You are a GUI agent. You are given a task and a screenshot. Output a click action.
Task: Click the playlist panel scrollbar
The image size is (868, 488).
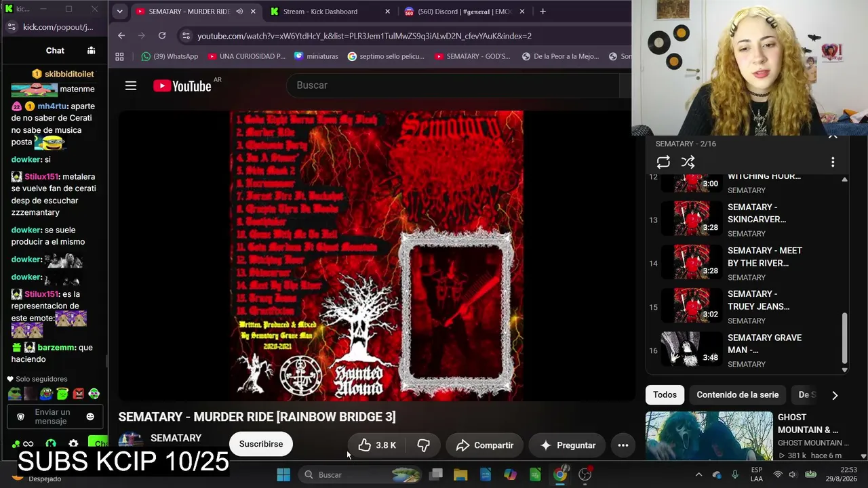[x=844, y=339]
